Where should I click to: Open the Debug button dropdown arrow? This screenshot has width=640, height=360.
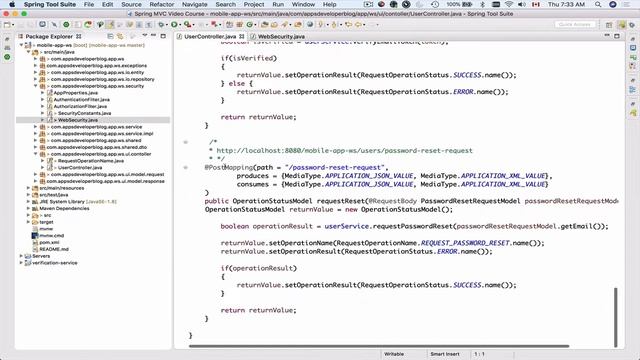click(x=167, y=25)
